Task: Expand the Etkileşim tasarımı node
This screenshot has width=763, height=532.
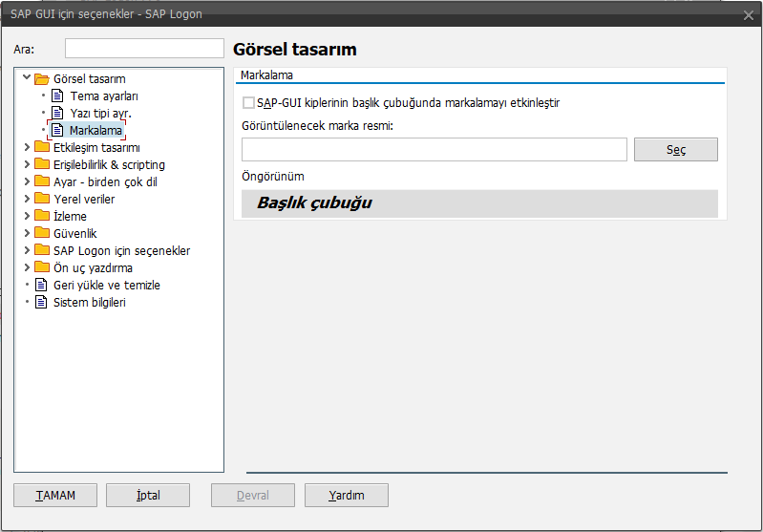Action: click(27, 147)
